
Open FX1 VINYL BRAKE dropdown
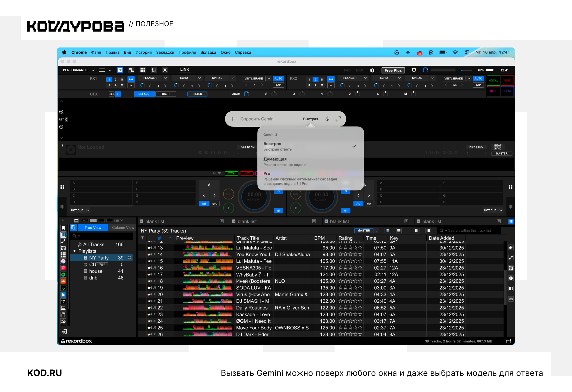pos(269,79)
